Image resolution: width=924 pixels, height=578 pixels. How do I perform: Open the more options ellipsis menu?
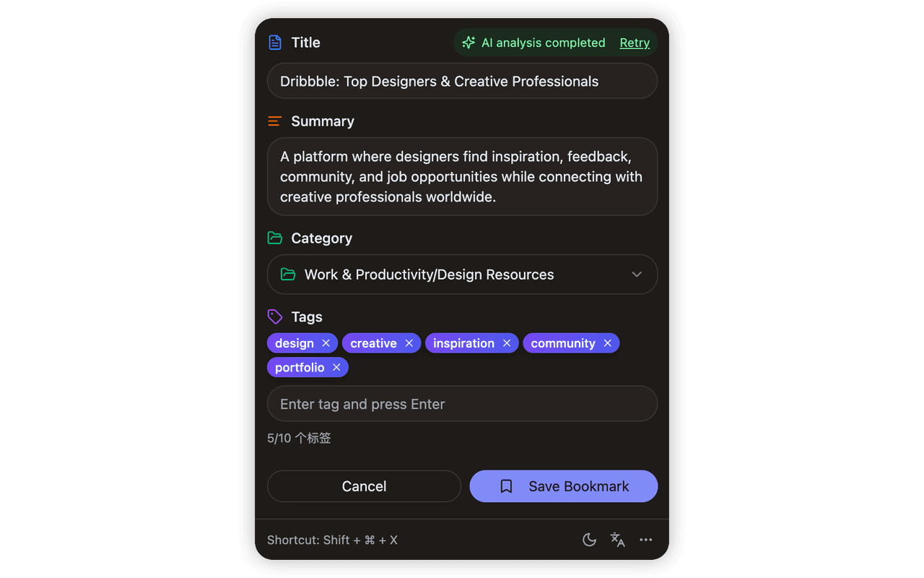coord(645,540)
